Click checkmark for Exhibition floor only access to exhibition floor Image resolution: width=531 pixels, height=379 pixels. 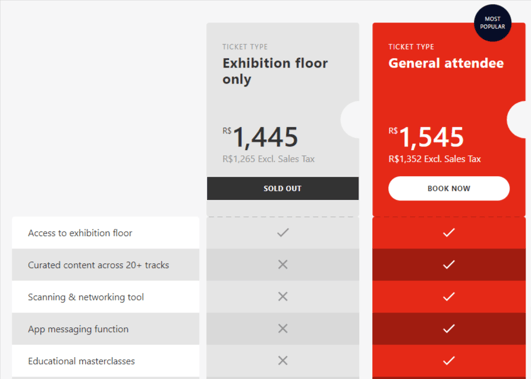pos(283,232)
